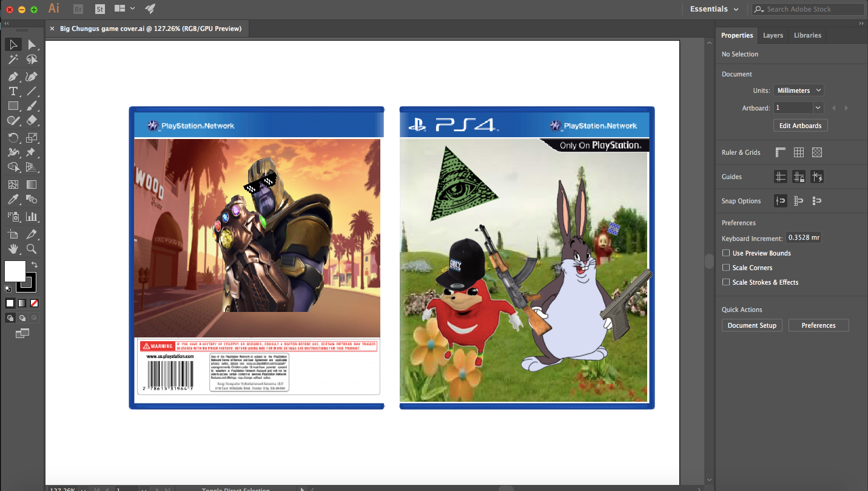
Task: Select the Blend tool
Action: pyautogui.click(x=32, y=199)
